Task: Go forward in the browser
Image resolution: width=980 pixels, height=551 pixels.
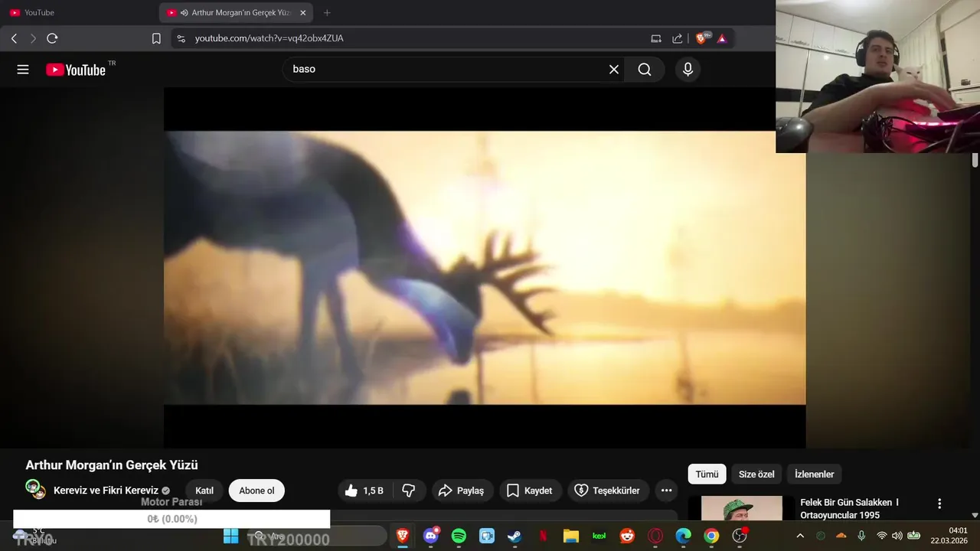Action: pos(33,38)
